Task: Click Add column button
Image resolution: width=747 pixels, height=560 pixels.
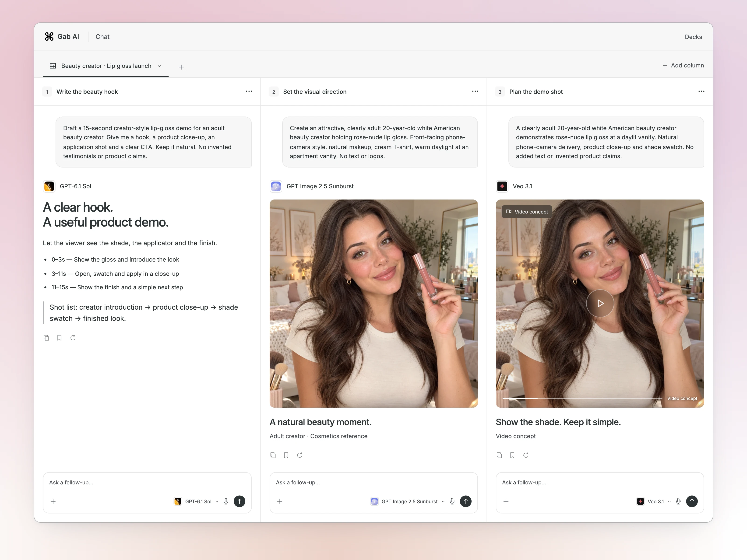Action: pyautogui.click(x=683, y=65)
